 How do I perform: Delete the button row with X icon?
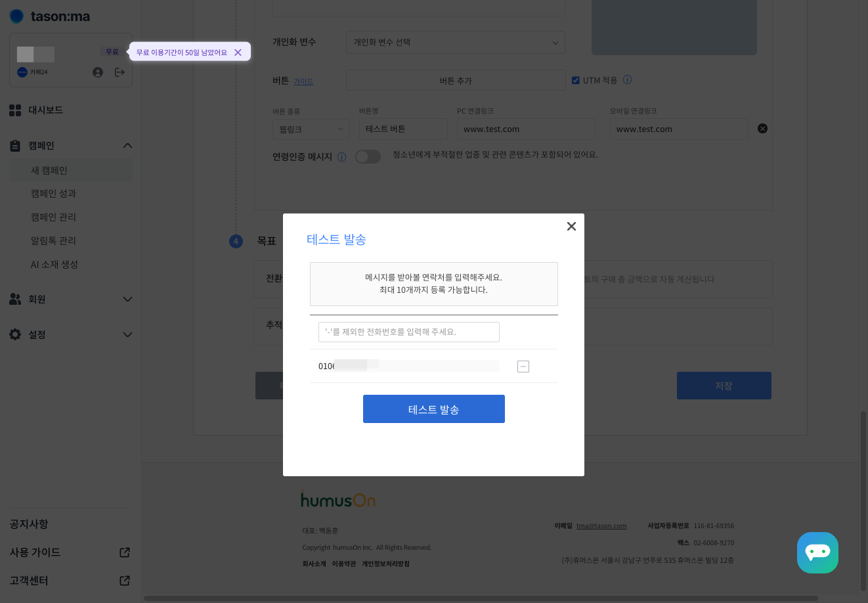tap(762, 129)
